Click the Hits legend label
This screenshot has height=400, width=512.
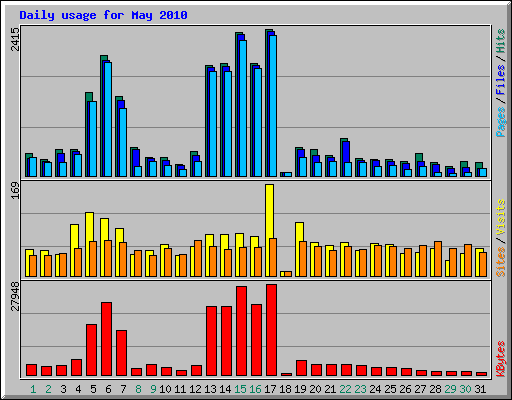point(501,41)
